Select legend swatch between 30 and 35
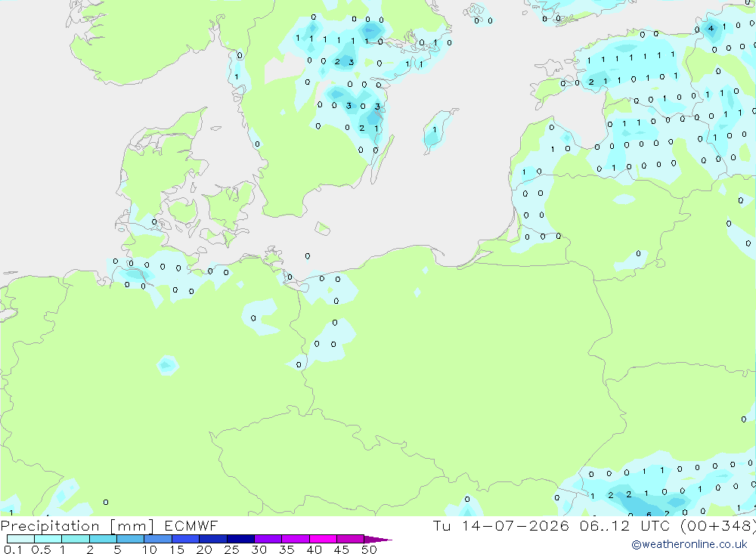 268,539
